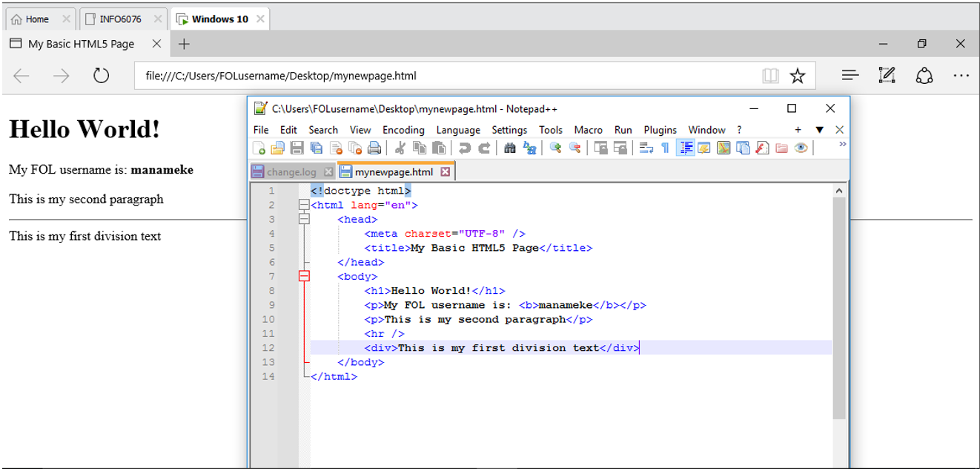Open the black triangle dropdown in Notepad++ menu bar
The width and height of the screenshot is (980, 469).
tap(819, 130)
